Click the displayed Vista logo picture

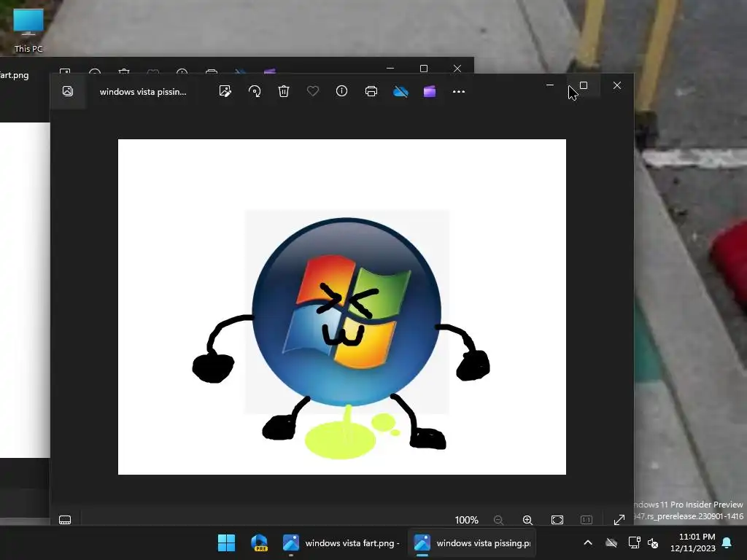pyautogui.click(x=342, y=307)
